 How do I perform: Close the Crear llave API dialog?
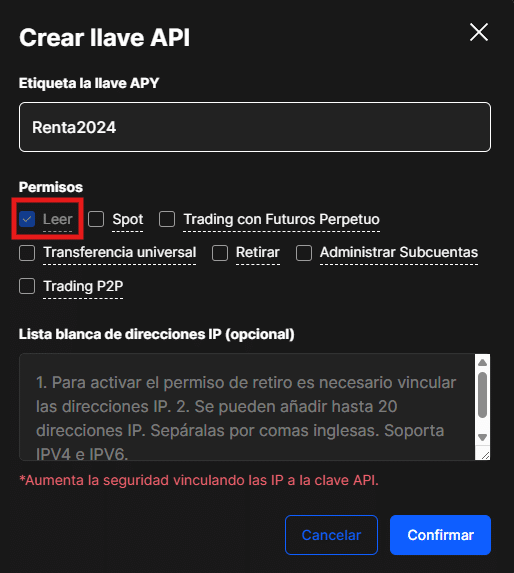click(x=479, y=32)
